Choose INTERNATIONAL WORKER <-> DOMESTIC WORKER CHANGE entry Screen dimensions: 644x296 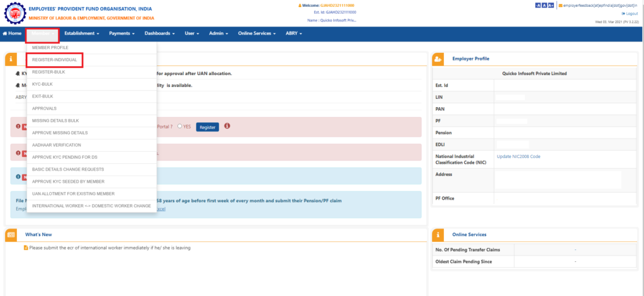pos(92,205)
